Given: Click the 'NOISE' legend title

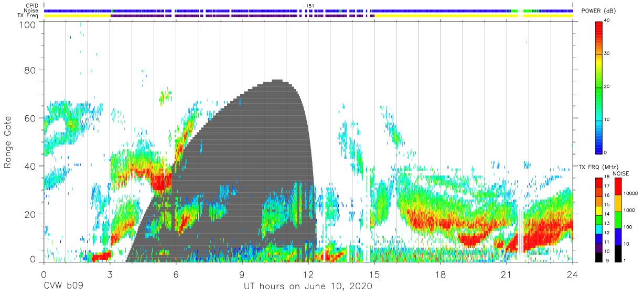Looking at the screenshot, I should (x=620, y=173).
